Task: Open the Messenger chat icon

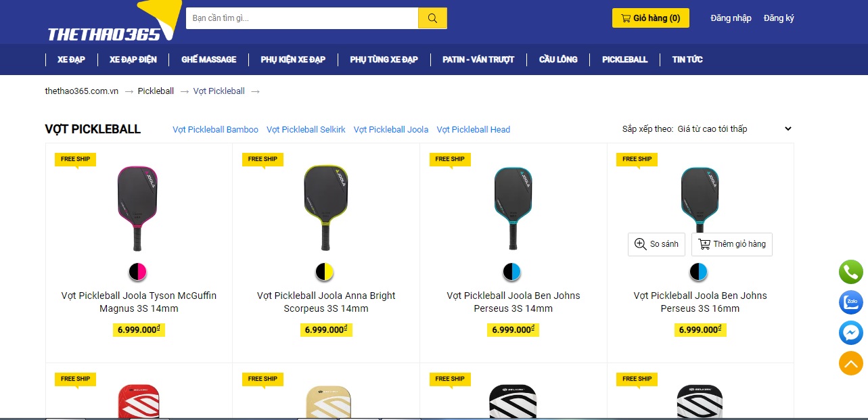Action: pyautogui.click(x=851, y=333)
